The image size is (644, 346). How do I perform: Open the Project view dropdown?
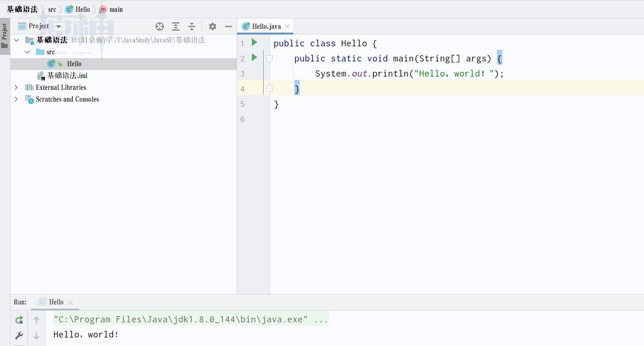click(59, 26)
